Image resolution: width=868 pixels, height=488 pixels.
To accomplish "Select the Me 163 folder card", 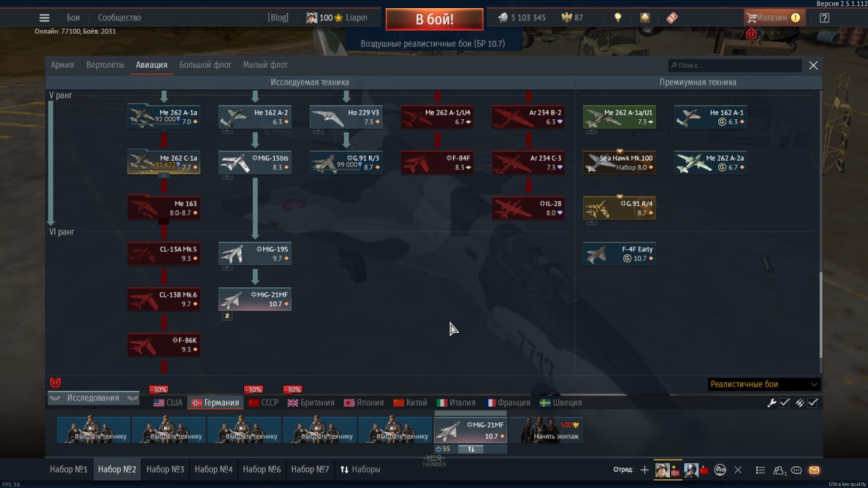I will (x=163, y=208).
